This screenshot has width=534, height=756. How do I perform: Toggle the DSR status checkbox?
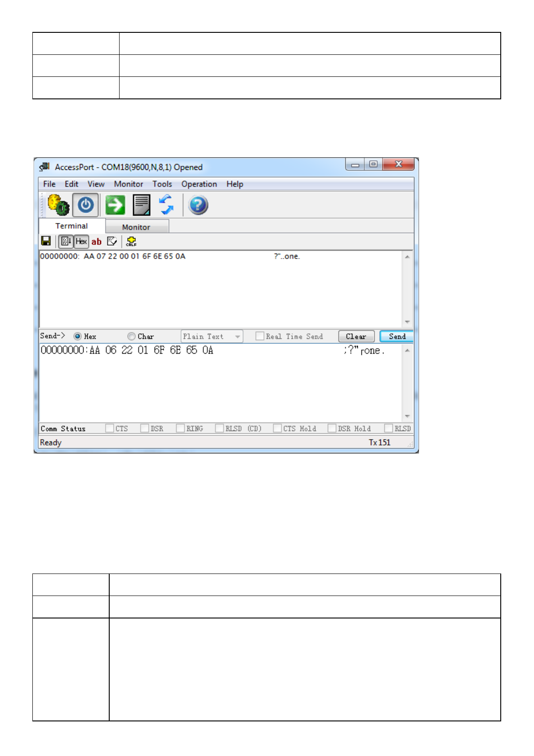coord(144,428)
